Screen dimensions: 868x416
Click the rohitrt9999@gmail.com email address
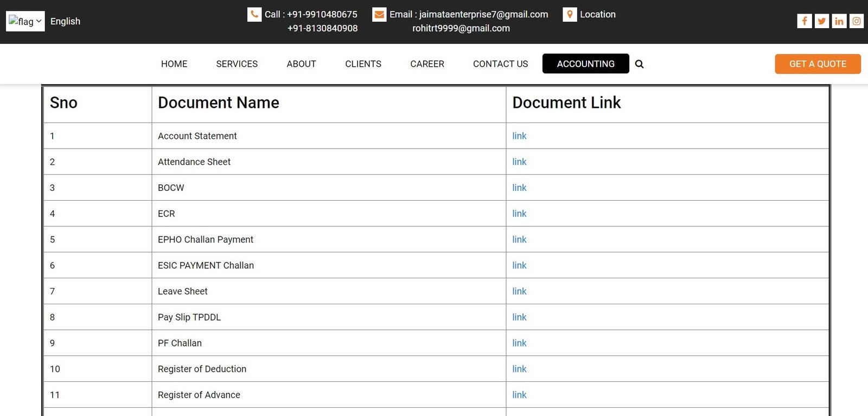pos(461,28)
